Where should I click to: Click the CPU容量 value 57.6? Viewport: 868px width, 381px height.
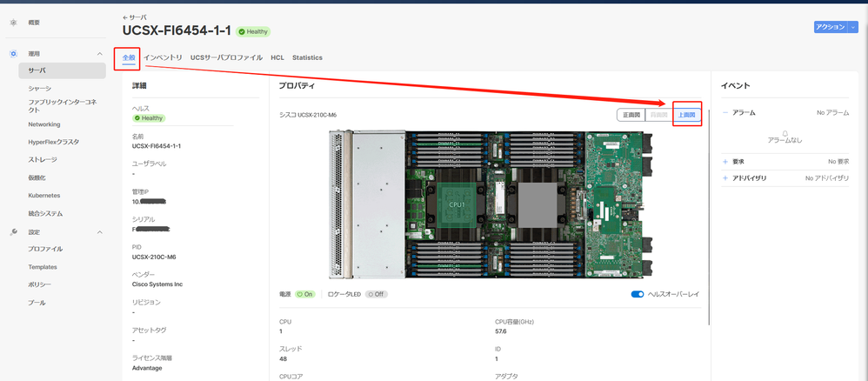pos(500,331)
